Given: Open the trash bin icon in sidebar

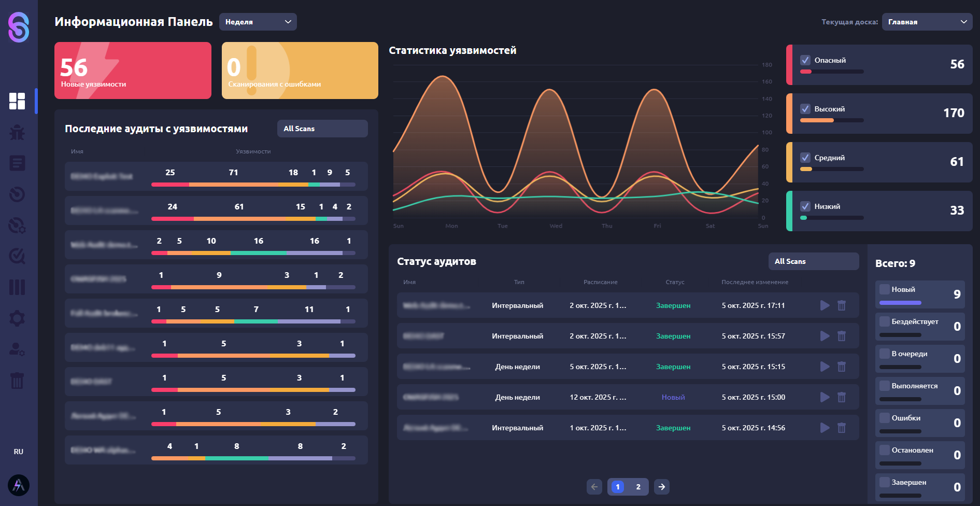Looking at the screenshot, I should click(x=17, y=381).
